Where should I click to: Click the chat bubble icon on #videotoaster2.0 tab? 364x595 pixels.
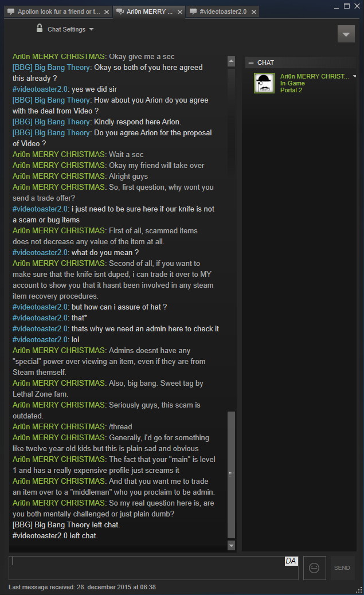193,12
